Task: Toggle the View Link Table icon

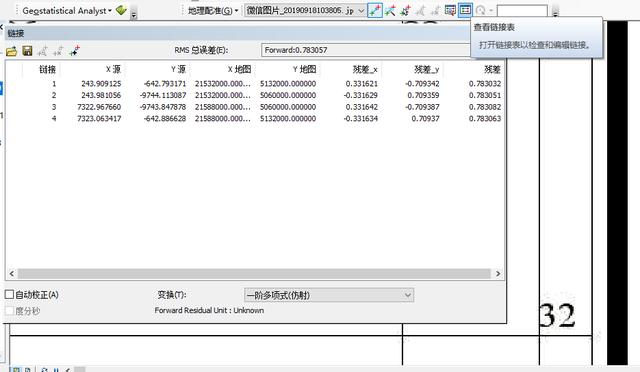Action: 465,10
